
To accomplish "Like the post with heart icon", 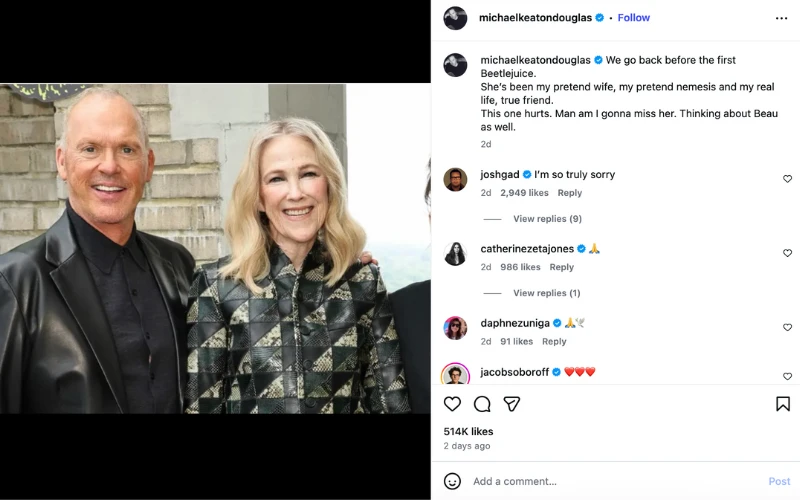I will coord(452,404).
